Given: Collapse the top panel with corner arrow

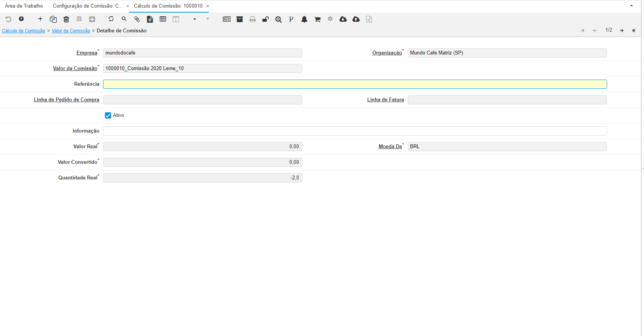Looking at the screenshot, I should (x=631, y=6).
